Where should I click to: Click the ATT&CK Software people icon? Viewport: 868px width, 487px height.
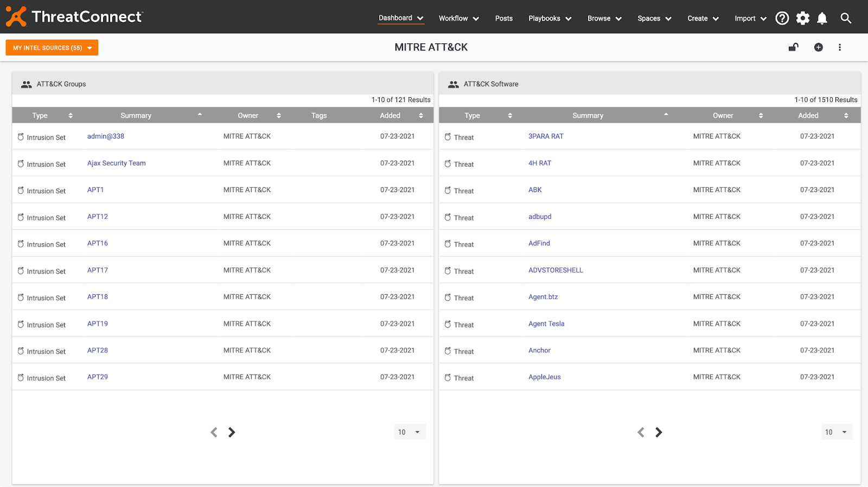coord(453,84)
